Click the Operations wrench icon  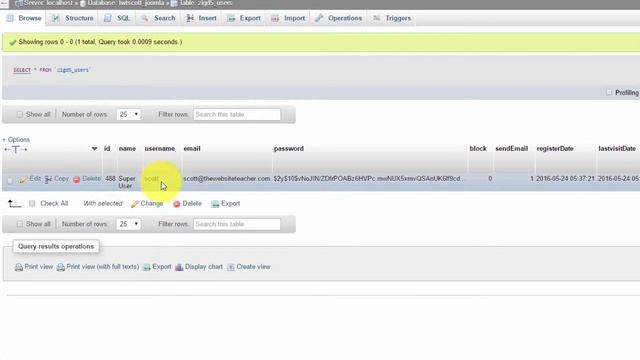[x=319, y=18]
